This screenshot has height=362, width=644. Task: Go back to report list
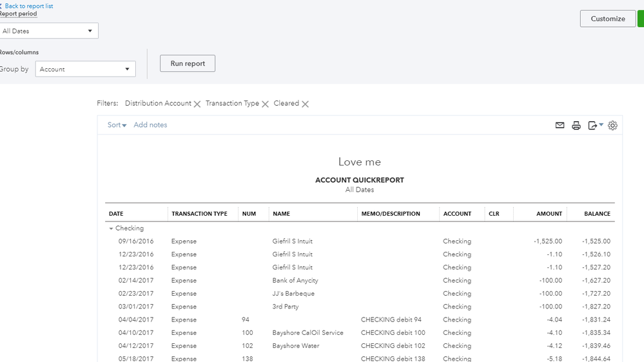click(x=28, y=6)
